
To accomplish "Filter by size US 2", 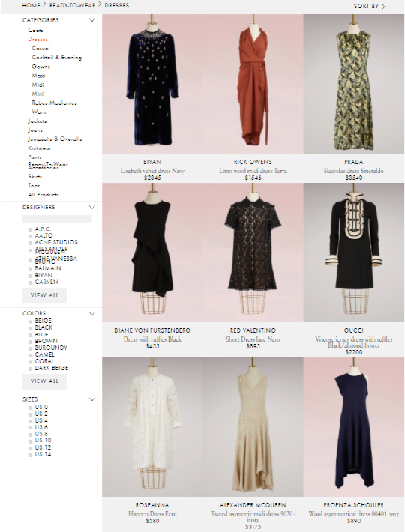I will [41, 414].
